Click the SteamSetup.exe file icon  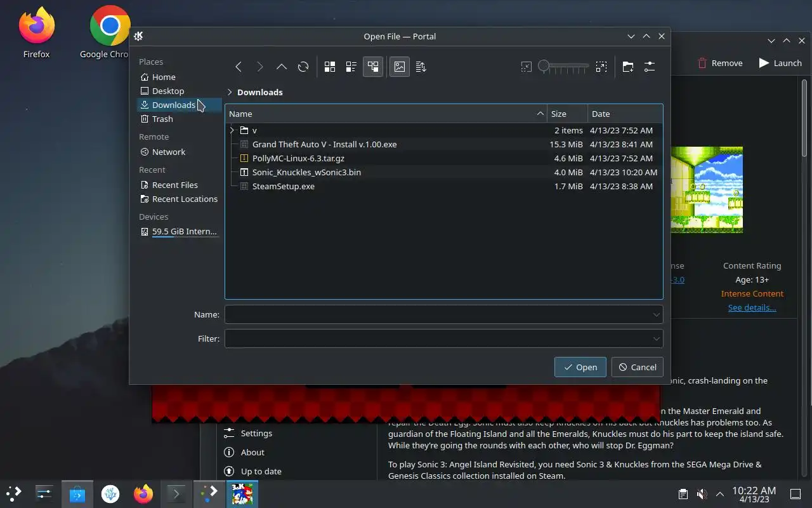[244, 186]
